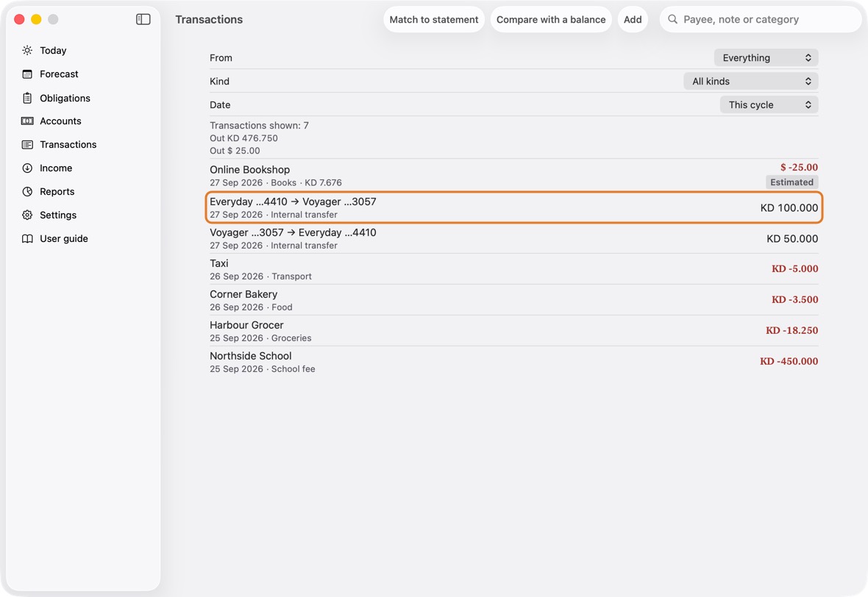Screen dimensions: 868x597
Task: Click the Add button
Action: pyautogui.click(x=633, y=19)
